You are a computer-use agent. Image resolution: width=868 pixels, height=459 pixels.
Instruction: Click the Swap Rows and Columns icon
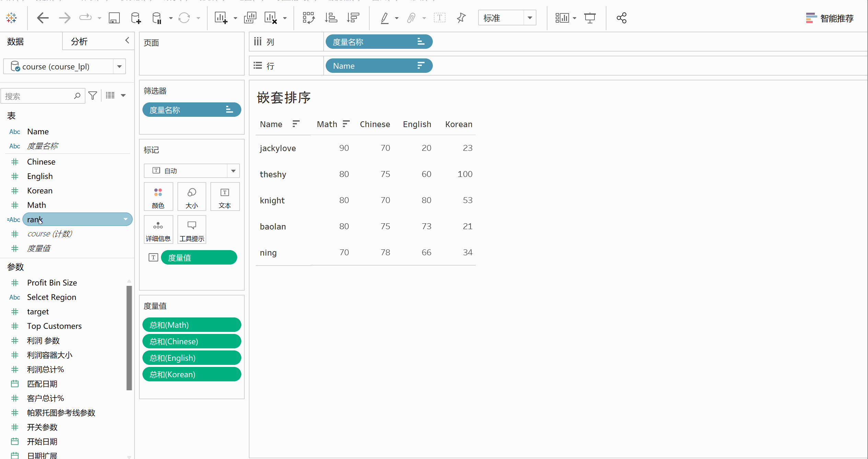308,18
